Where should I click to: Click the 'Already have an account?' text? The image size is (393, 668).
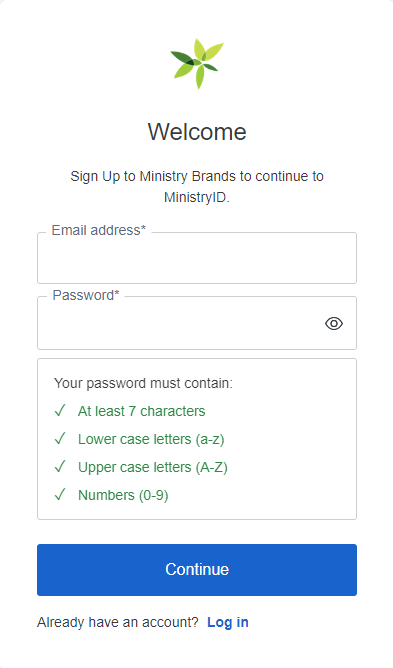(118, 622)
